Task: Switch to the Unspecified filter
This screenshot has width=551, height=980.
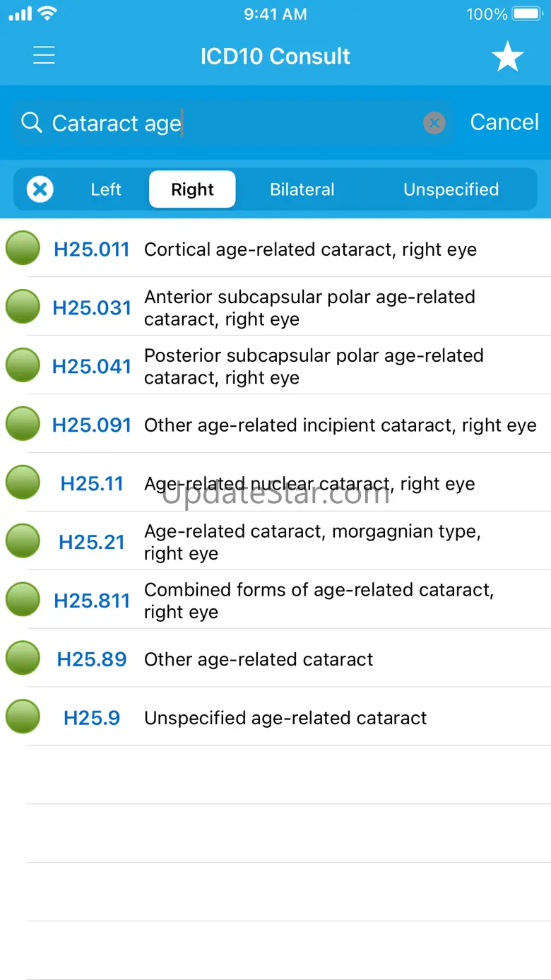Action: [451, 189]
